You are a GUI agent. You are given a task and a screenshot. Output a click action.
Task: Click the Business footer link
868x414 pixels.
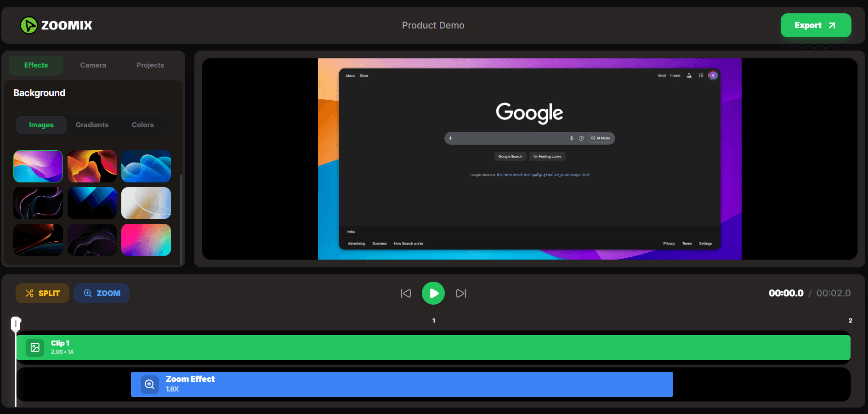(380, 244)
